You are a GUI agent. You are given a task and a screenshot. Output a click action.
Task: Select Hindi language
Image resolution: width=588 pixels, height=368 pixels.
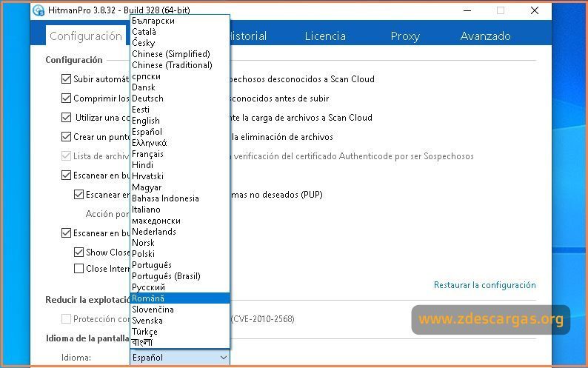pyautogui.click(x=180, y=165)
